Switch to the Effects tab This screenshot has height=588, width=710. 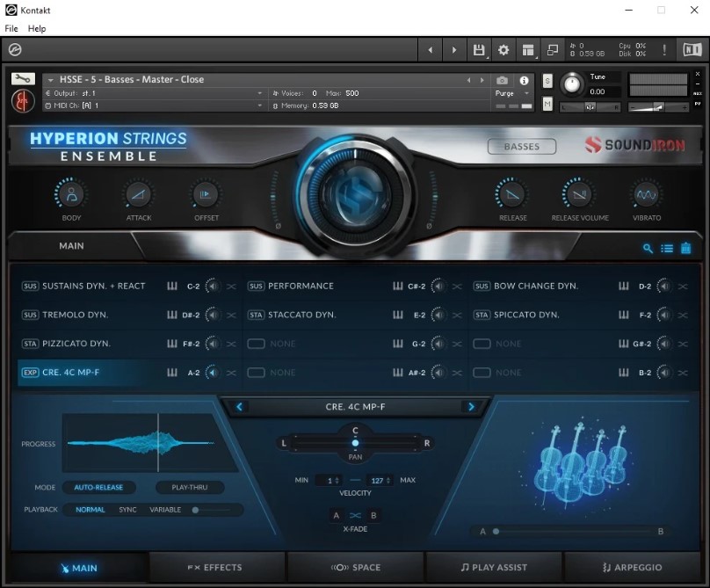coord(216,567)
